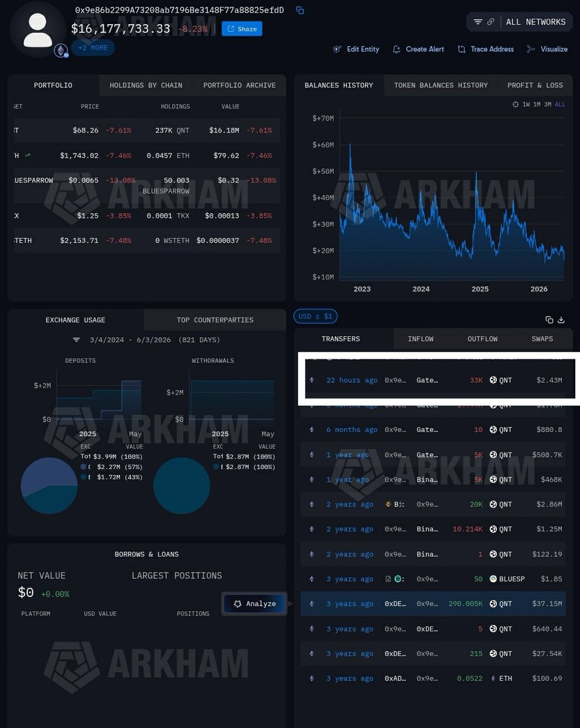
Task: Open the 6 months ago transaction link
Action: tap(352, 430)
